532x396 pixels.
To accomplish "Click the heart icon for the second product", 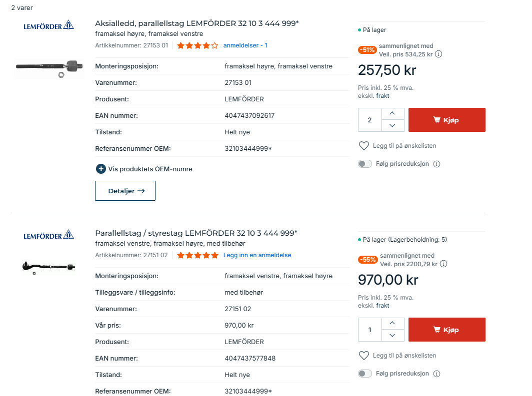I will click(x=364, y=356).
